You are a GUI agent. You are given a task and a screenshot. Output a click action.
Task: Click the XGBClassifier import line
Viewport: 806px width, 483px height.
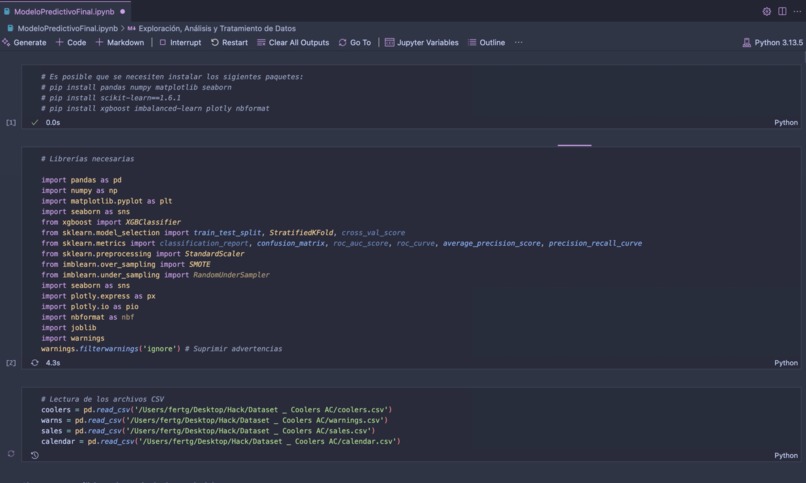coord(111,222)
